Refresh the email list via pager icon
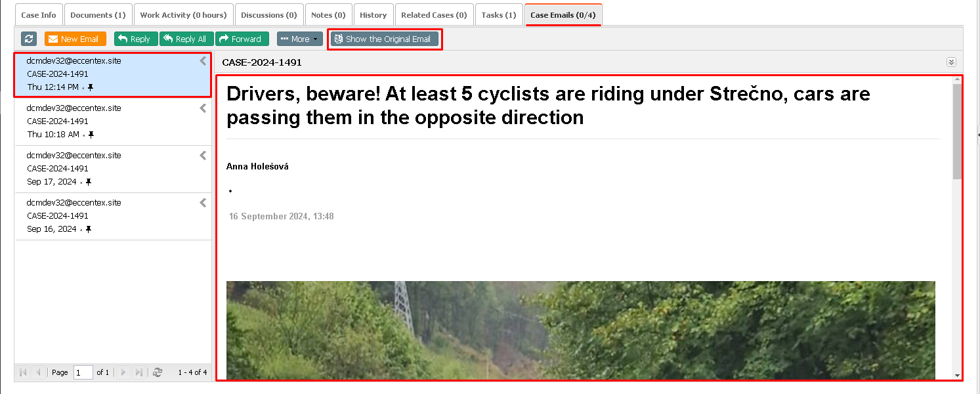Screen dimensions: 980x394 (x=158, y=372)
